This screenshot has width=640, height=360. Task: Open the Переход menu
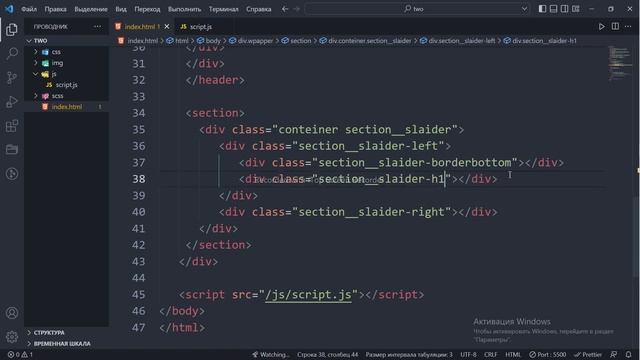tap(147, 9)
